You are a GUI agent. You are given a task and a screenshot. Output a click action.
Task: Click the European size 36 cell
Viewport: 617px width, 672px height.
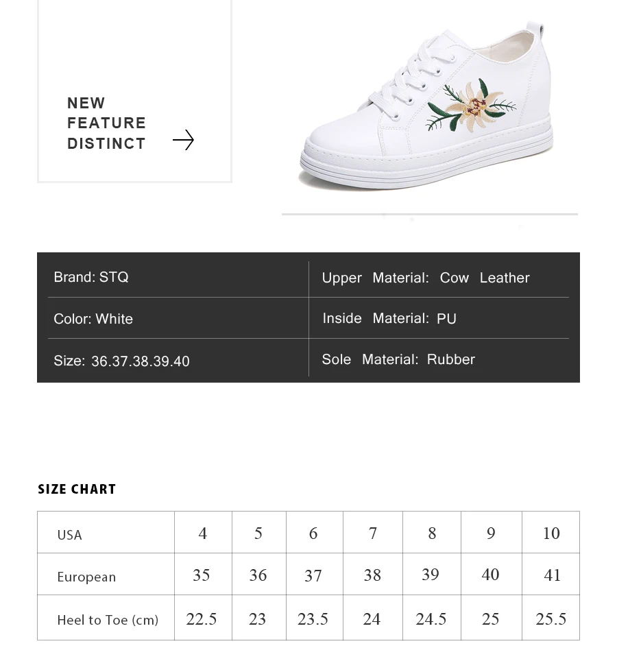coord(258,575)
